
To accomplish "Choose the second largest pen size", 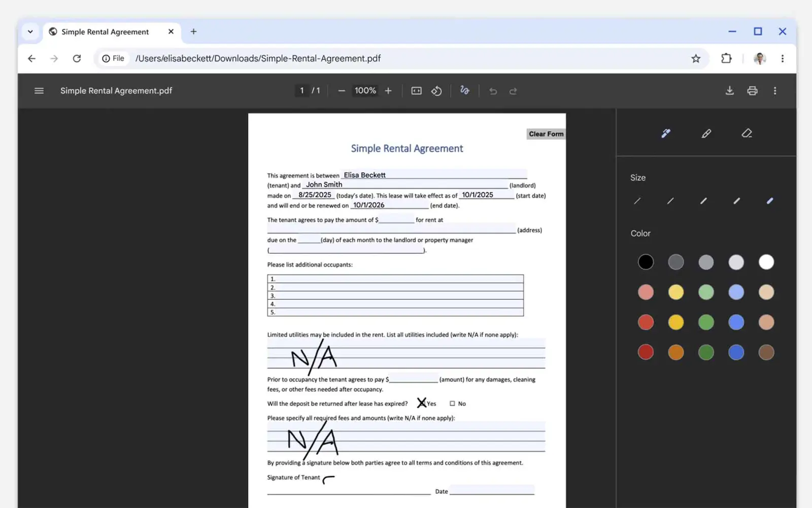I will tap(736, 201).
